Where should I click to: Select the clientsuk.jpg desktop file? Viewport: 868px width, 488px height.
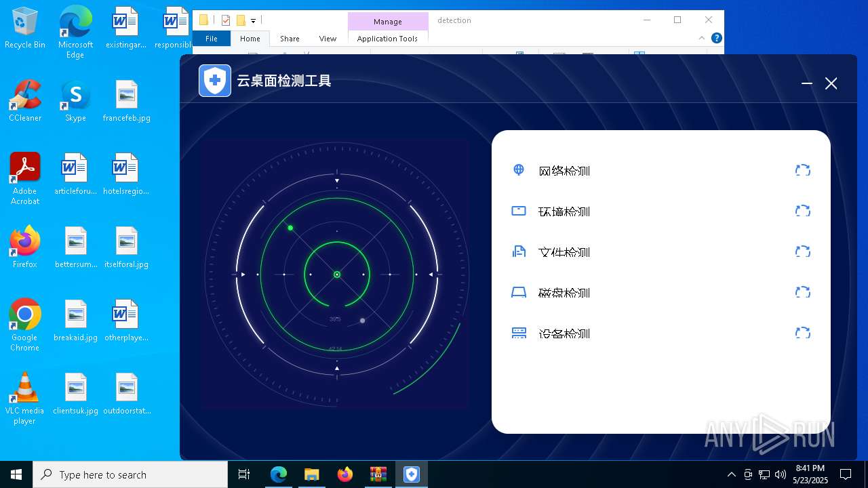[75, 393]
